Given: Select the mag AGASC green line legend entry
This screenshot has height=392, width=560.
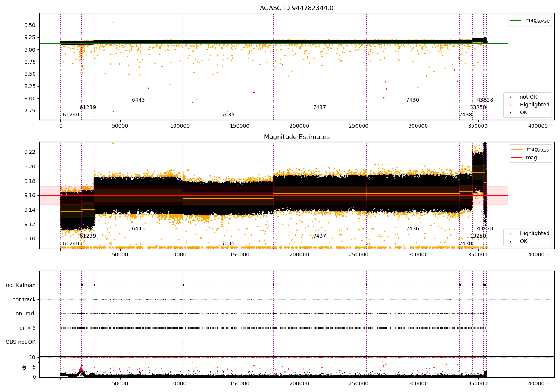Looking at the screenshot, I should point(530,21).
